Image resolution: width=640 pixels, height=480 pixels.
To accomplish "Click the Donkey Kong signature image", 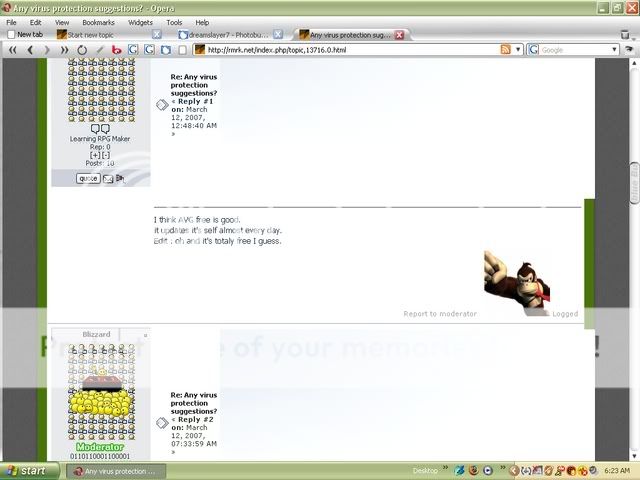I will (516, 282).
